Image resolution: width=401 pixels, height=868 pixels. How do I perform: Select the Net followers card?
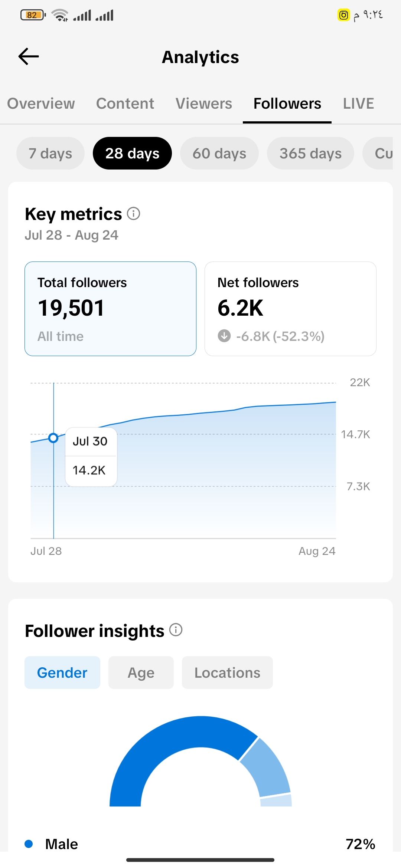tap(290, 309)
